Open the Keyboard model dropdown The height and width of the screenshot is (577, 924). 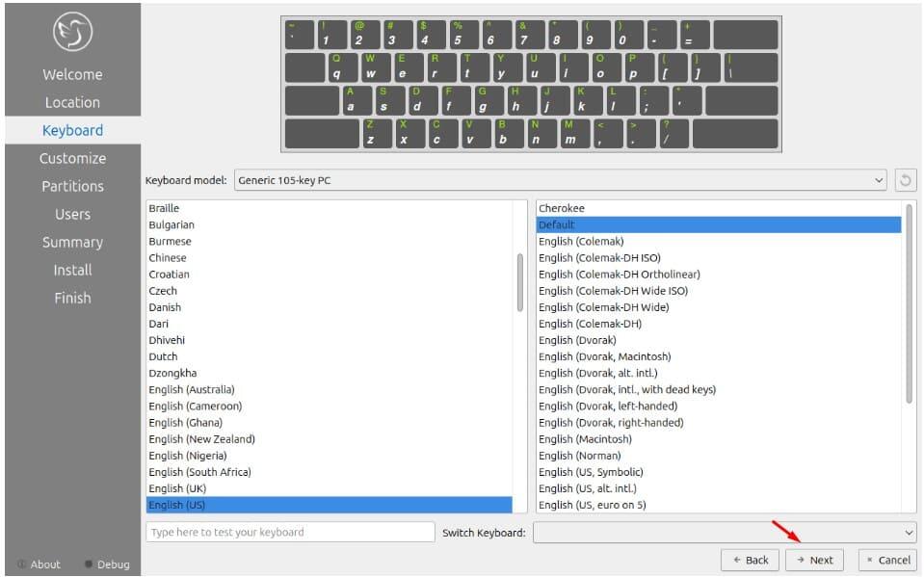pos(560,180)
